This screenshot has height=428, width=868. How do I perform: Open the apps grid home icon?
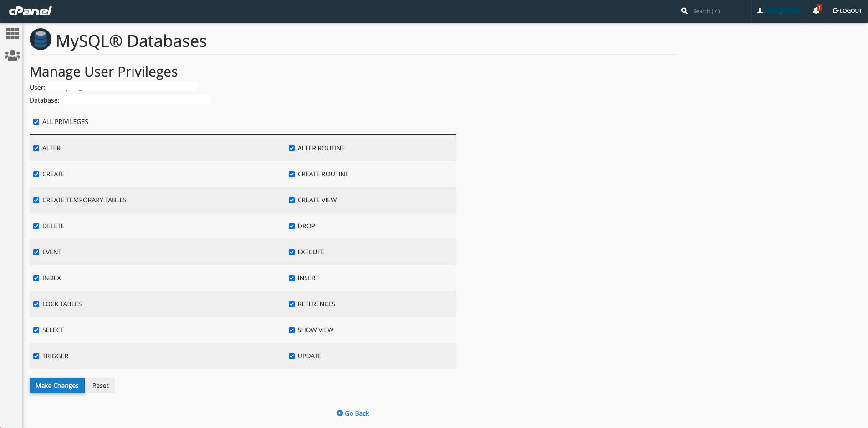click(12, 33)
